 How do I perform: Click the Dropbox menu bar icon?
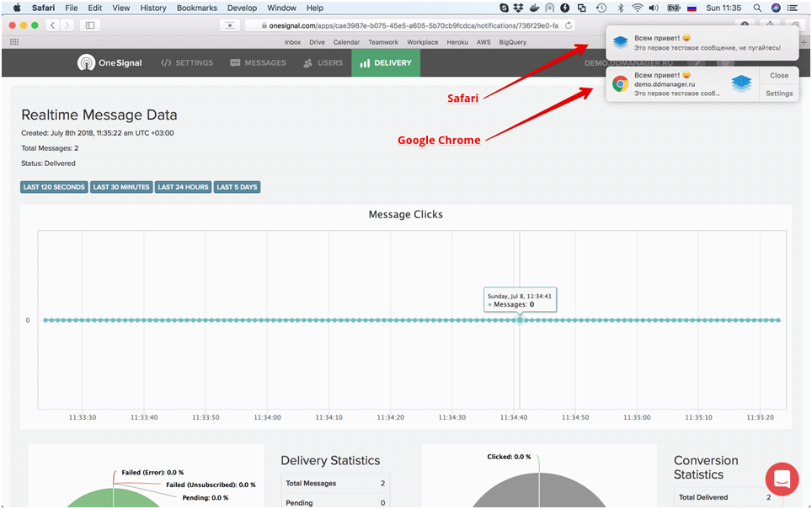[x=518, y=8]
